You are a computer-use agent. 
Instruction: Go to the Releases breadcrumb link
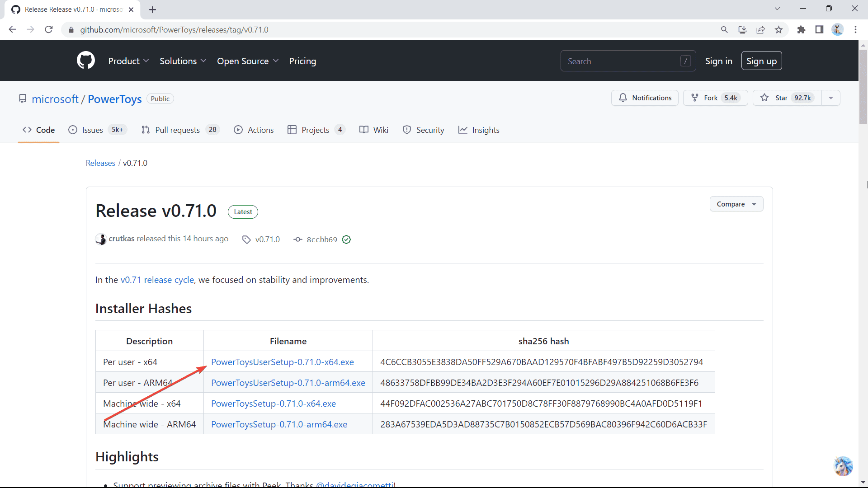[x=100, y=163]
